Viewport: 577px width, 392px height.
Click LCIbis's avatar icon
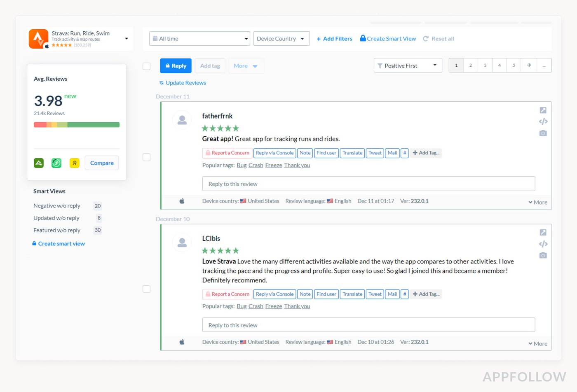(x=182, y=243)
